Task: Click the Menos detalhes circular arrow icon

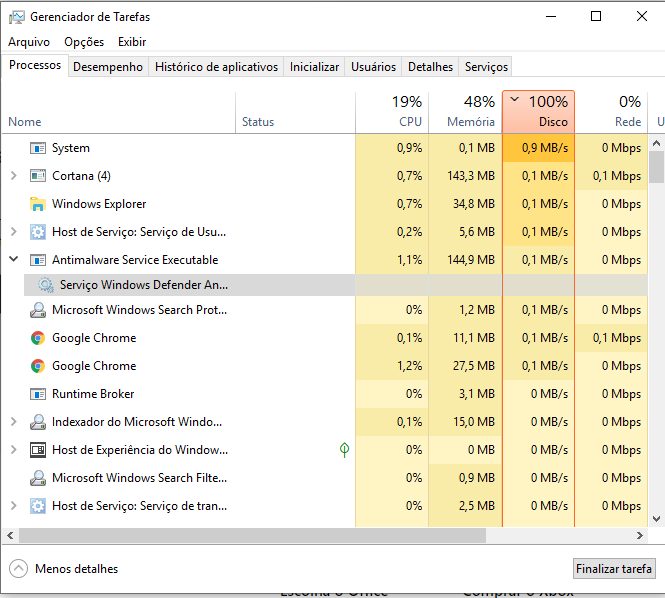Action: [x=18, y=569]
